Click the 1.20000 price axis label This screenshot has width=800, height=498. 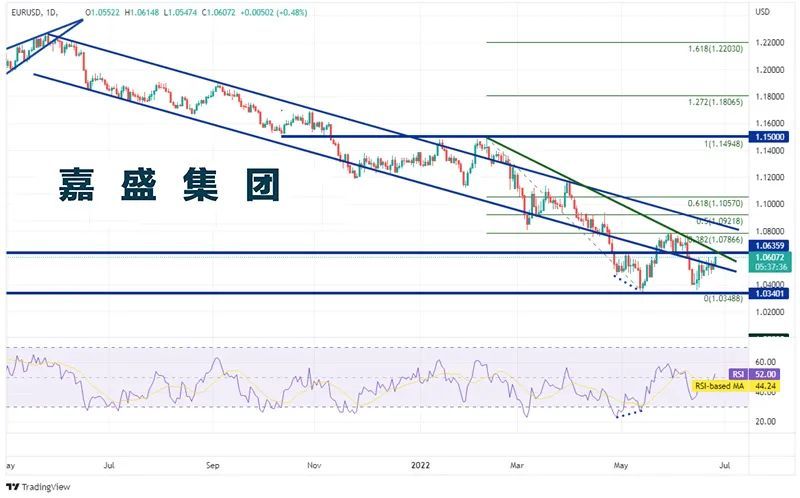pos(769,70)
